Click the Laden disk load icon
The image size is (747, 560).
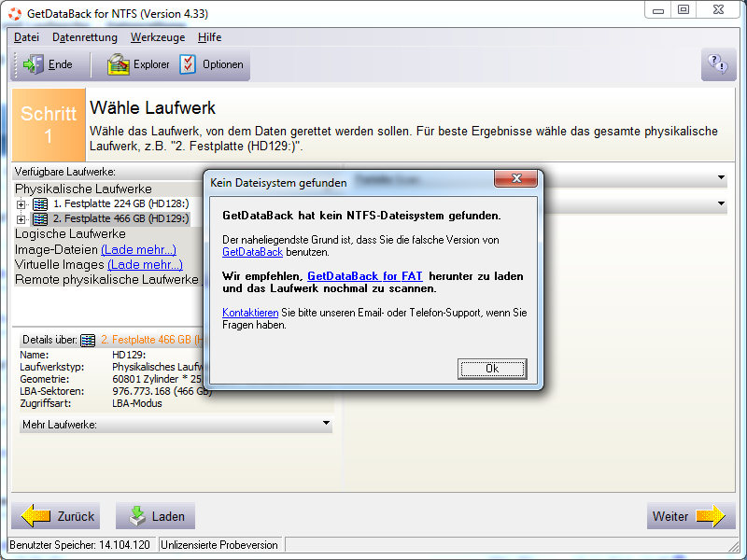137,516
